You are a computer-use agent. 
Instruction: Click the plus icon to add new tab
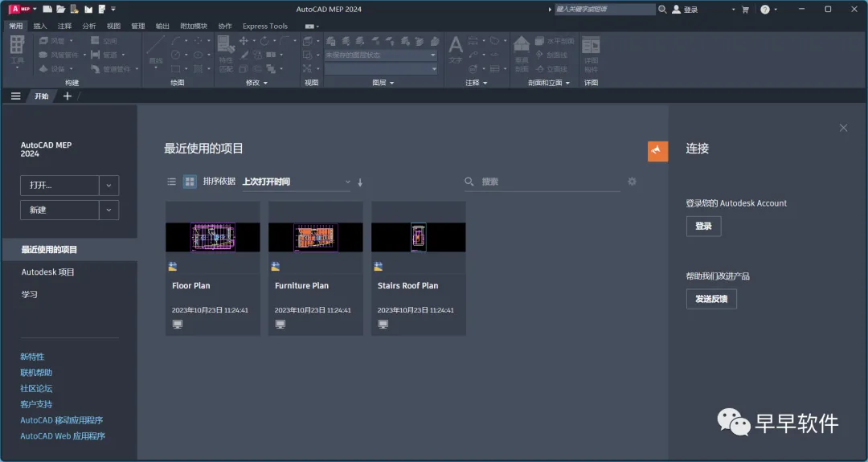(x=68, y=96)
